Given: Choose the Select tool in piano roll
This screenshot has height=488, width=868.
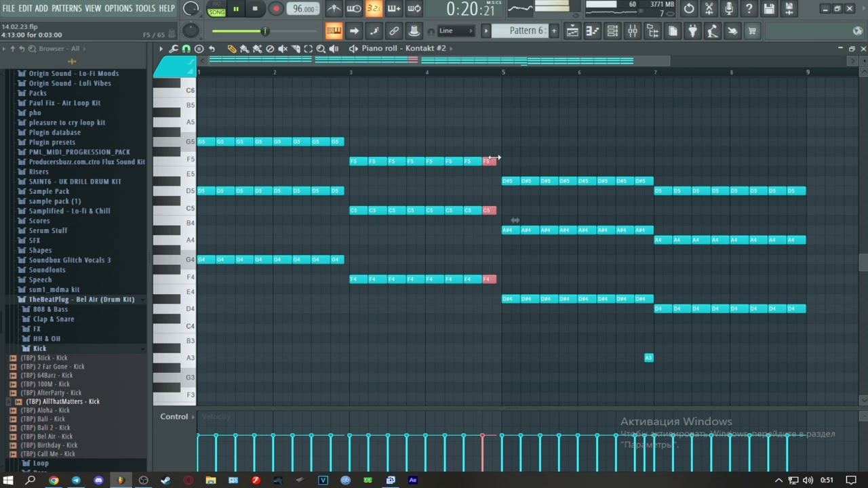Looking at the screenshot, I should [309, 49].
